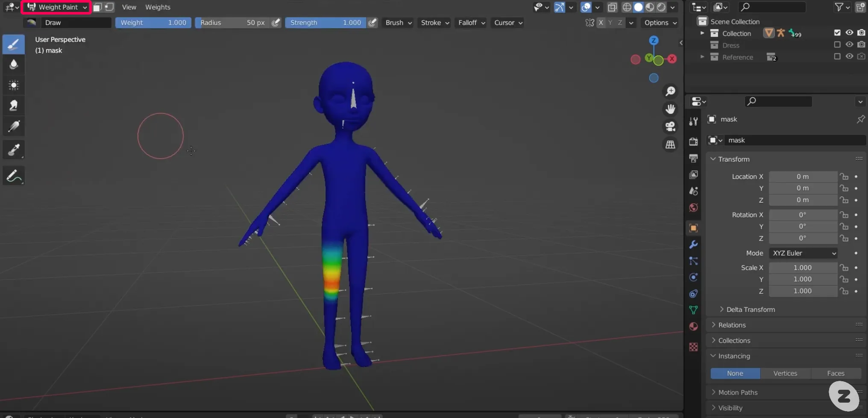Open the Output properties tab
Screen dimensions: 868x418
[x=693, y=158]
